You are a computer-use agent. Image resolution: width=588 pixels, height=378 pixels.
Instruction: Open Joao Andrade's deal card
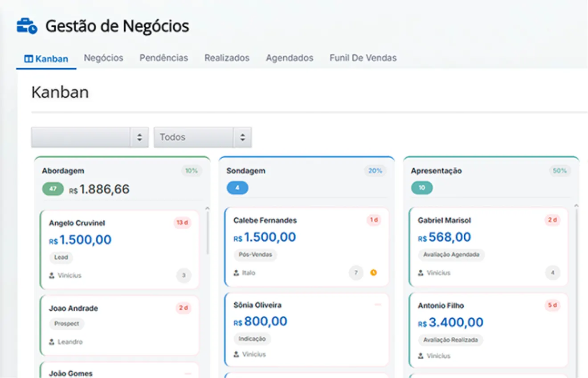coord(119,325)
